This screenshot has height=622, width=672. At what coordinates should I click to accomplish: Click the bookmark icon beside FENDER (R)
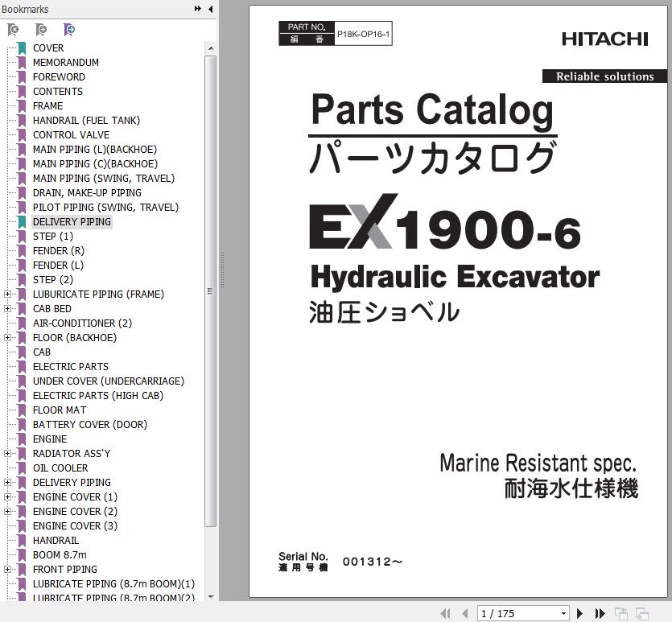(22, 250)
